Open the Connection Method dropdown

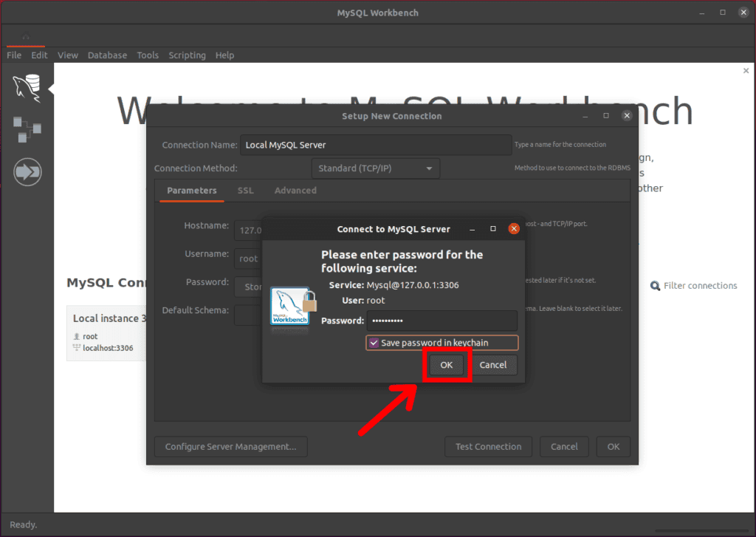tap(376, 168)
